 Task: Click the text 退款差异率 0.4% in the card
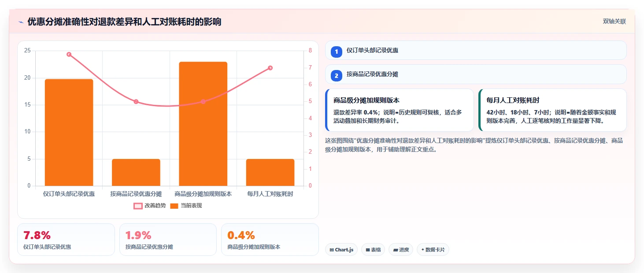[x=355, y=112]
